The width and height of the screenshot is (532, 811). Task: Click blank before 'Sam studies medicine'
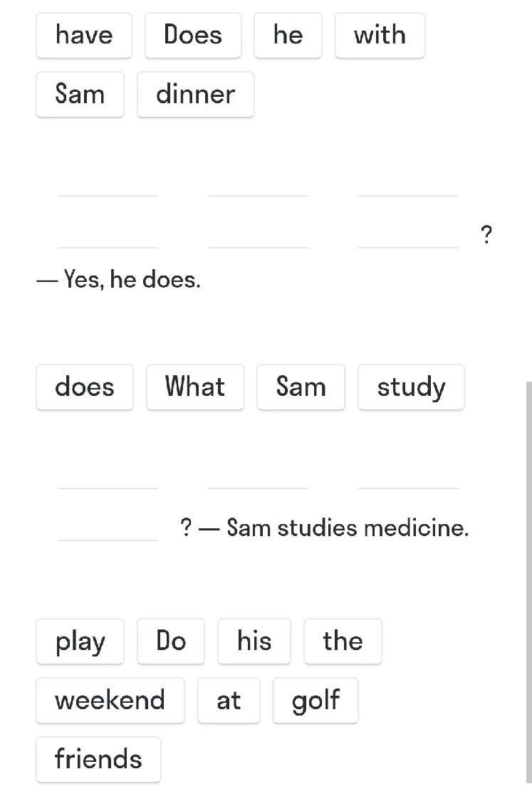[x=108, y=528]
